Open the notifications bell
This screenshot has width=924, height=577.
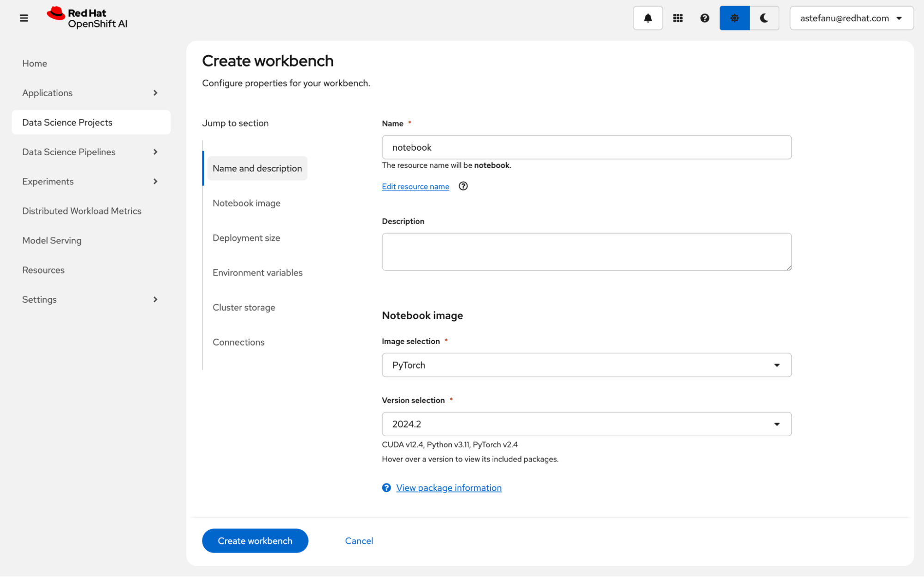pos(648,18)
